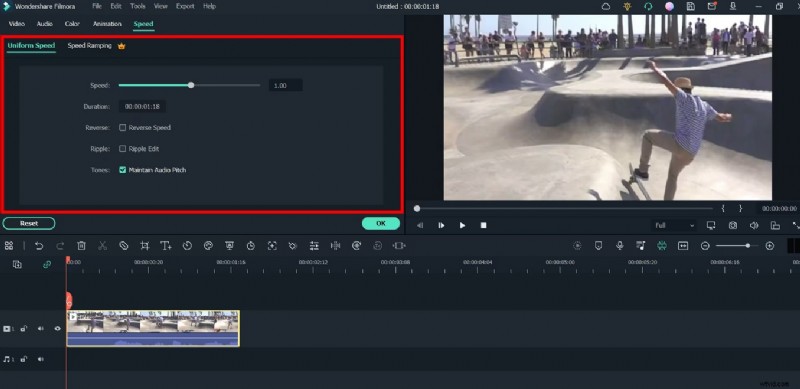Image resolution: width=800 pixels, height=389 pixels.
Task: Open the View menu
Action: pos(161,6)
